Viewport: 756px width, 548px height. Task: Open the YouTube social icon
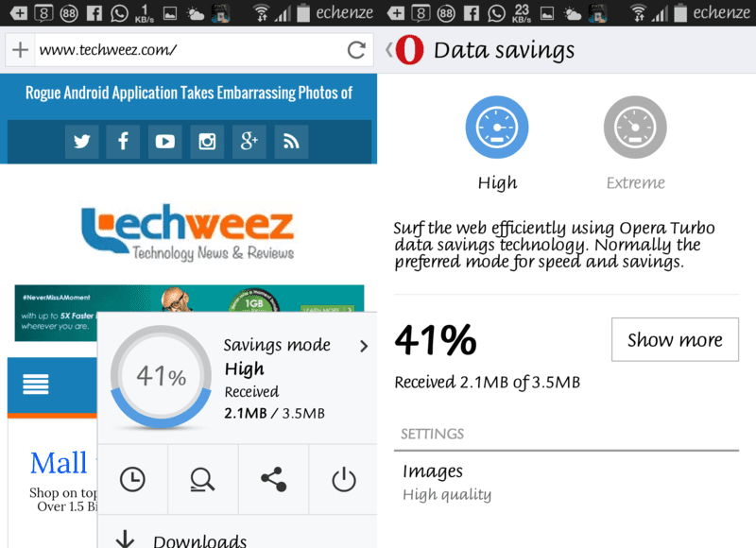(x=164, y=142)
